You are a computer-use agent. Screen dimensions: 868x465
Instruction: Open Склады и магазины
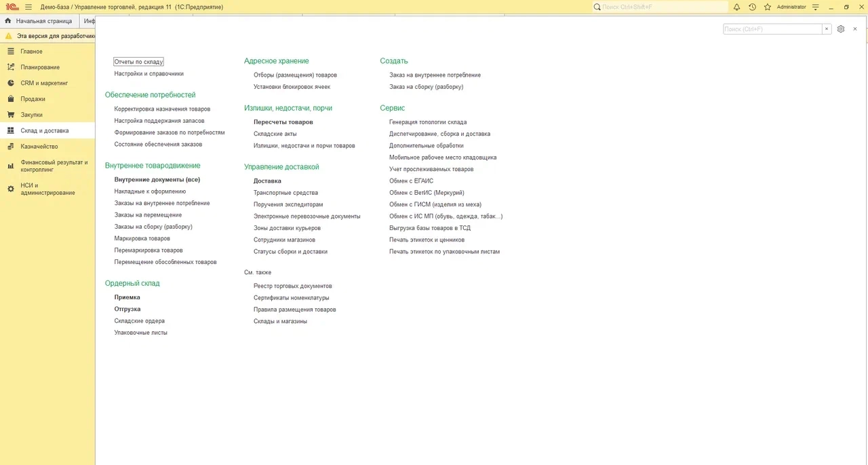point(280,321)
